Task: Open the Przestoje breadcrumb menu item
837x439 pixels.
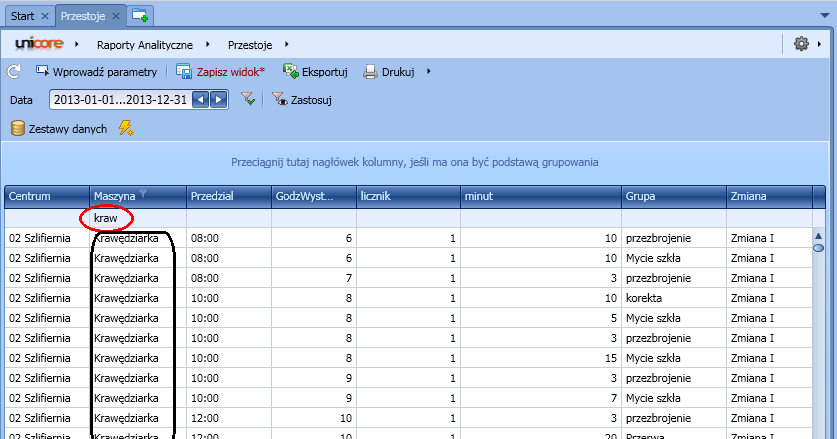Action: [x=250, y=44]
